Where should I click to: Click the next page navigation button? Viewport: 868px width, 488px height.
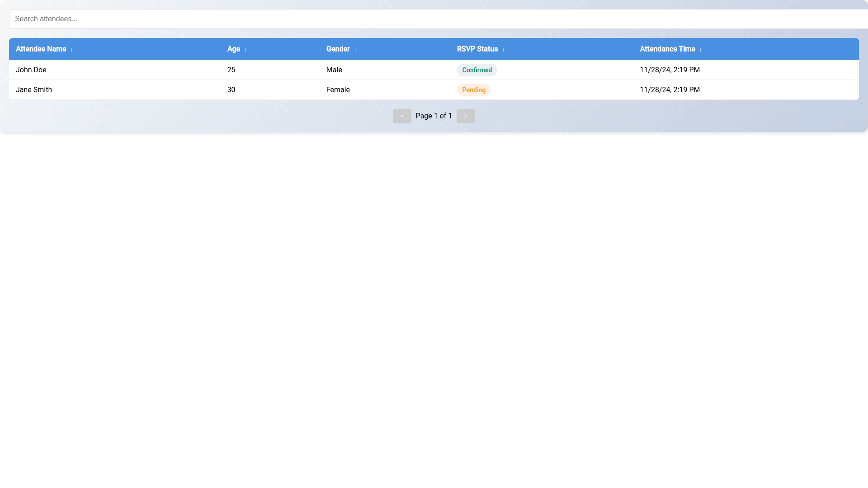pyautogui.click(x=465, y=116)
